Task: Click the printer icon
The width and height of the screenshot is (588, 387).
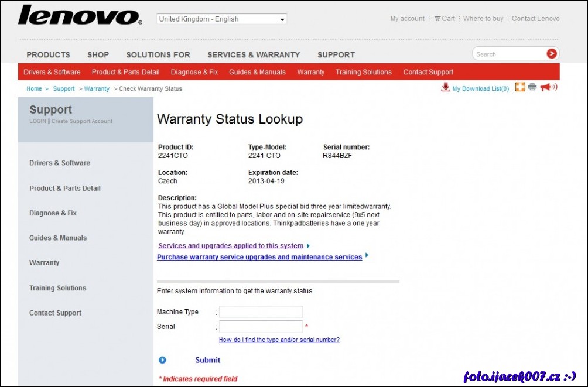Action: (x=532, y=87)
